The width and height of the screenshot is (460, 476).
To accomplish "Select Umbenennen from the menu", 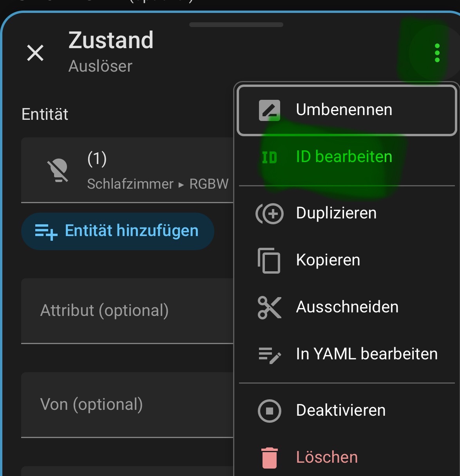I will pos(344,110).
